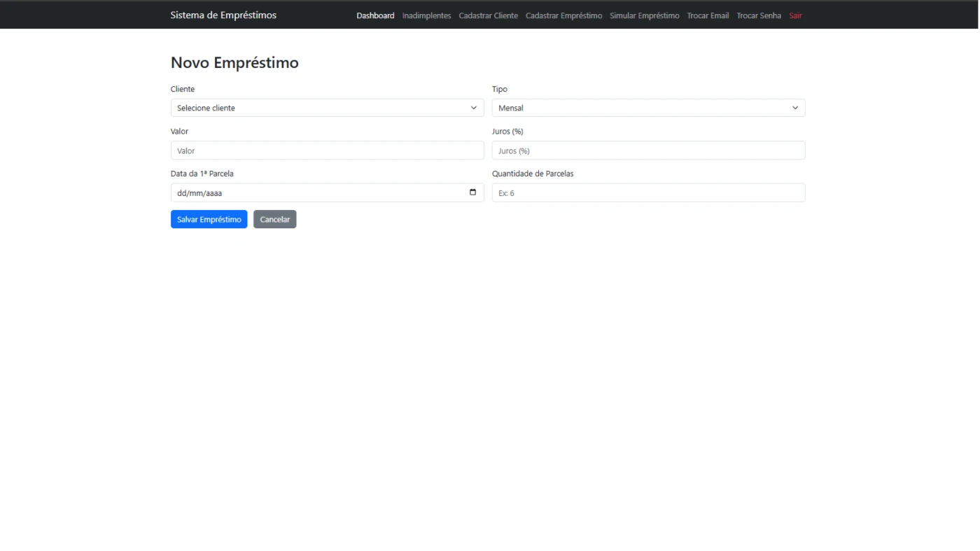The image size is (980, 551).
Task: Click the Cancelar button
Action: (274, 219)
